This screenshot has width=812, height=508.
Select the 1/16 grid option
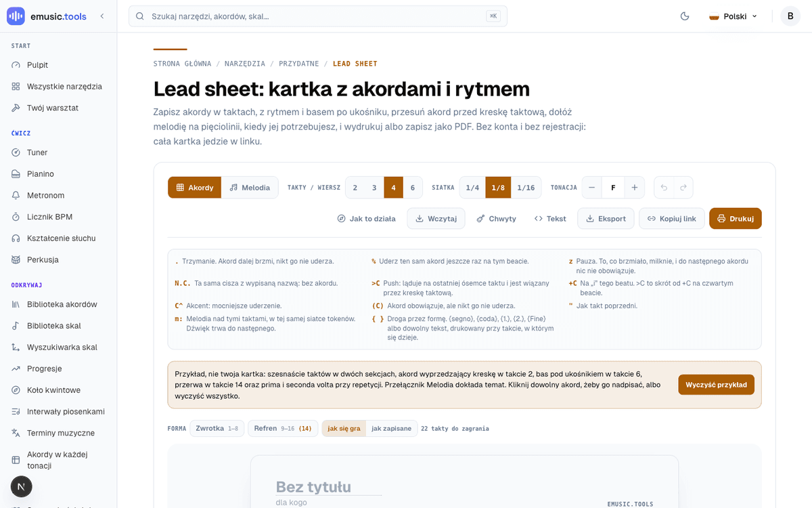pos(526,188)
